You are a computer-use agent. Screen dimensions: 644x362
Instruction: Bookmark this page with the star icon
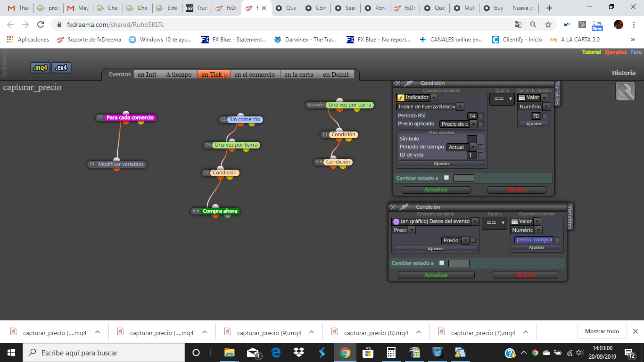click(x=548, y=25)
